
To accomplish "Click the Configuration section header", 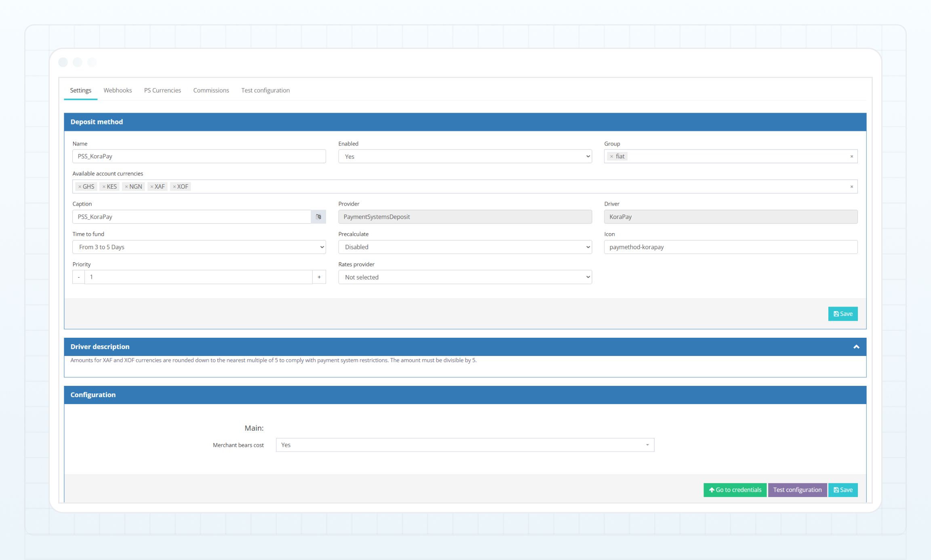I will (x=465, y=395).
